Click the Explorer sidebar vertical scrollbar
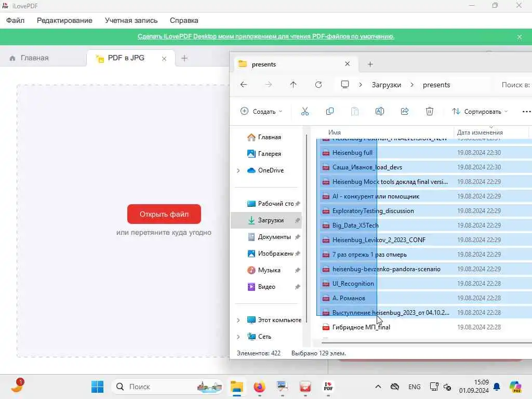Image resolution: width=532 pixels, height=399 pixels. point(307,228)
